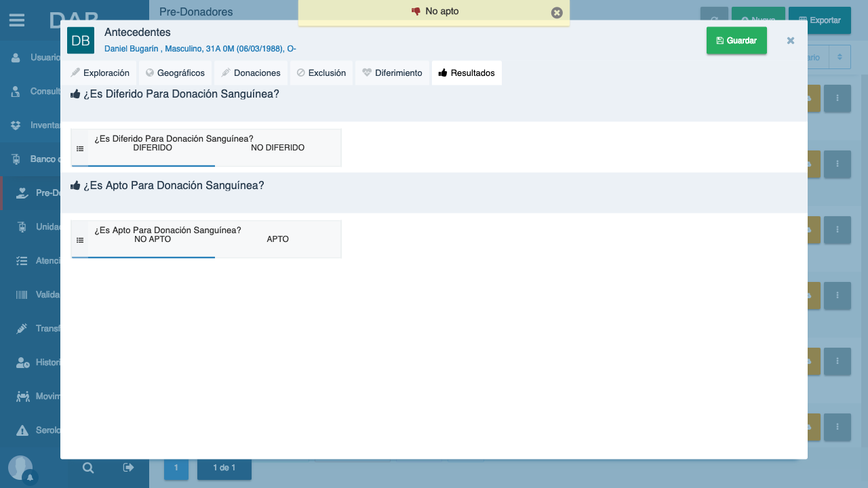Save the record with Guardar
Image resolution: width=868 pixels, height=488 pixels.
click(x=736, y=41)
